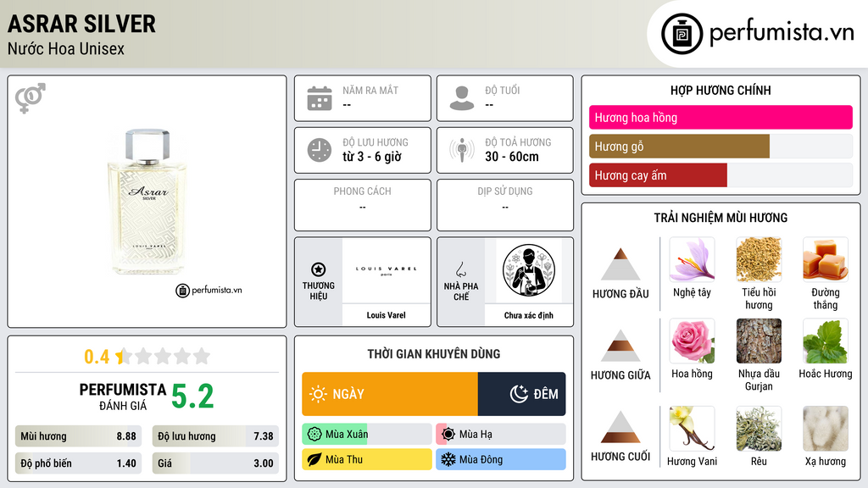Click the perfumista.vn bottle logo icon
868x488 pixels.
point(682,34)
